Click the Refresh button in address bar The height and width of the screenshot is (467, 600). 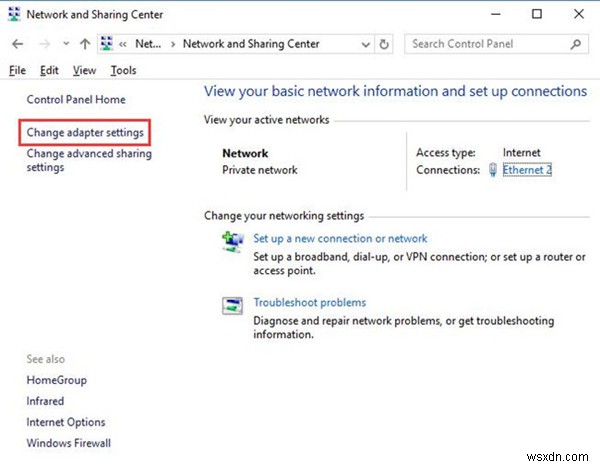point(386,44)
